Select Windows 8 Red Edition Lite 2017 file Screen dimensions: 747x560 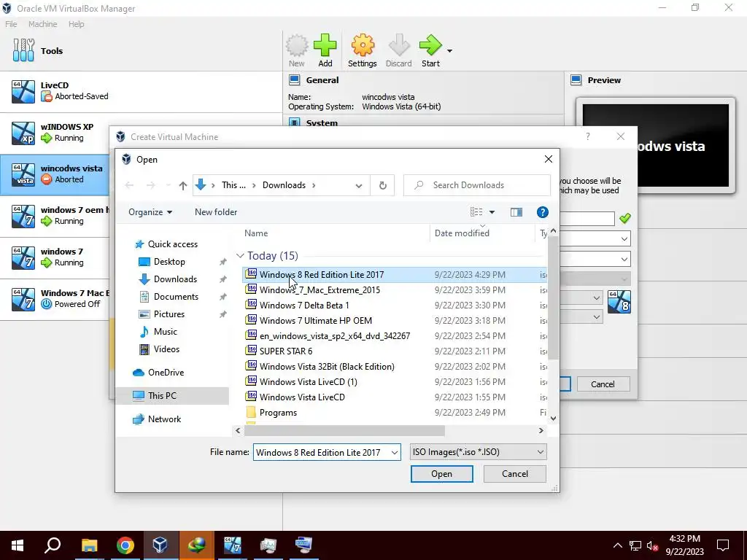point(395,275)
